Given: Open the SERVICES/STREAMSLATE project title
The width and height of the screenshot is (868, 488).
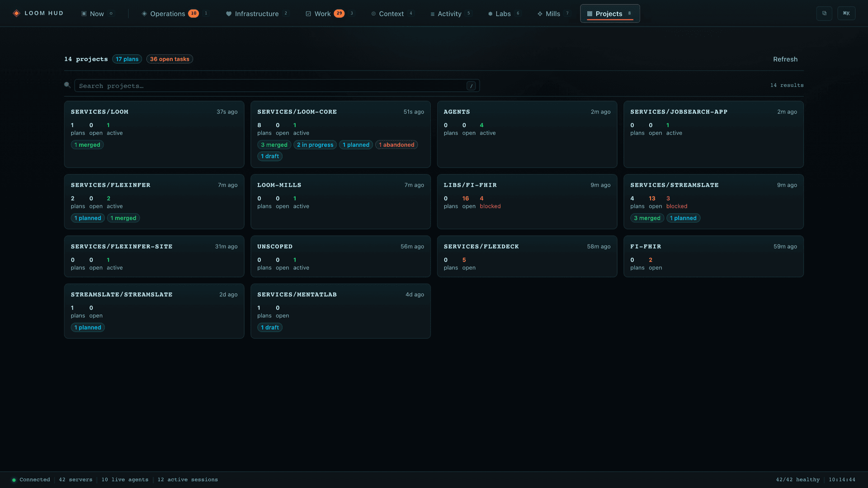Looking at the screenshot, I should (x=675, y=185).
